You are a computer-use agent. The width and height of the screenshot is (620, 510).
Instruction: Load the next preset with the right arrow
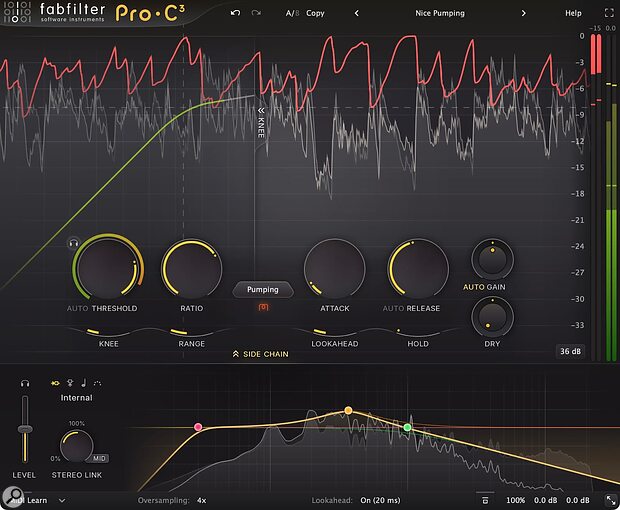tap(524, 13)
